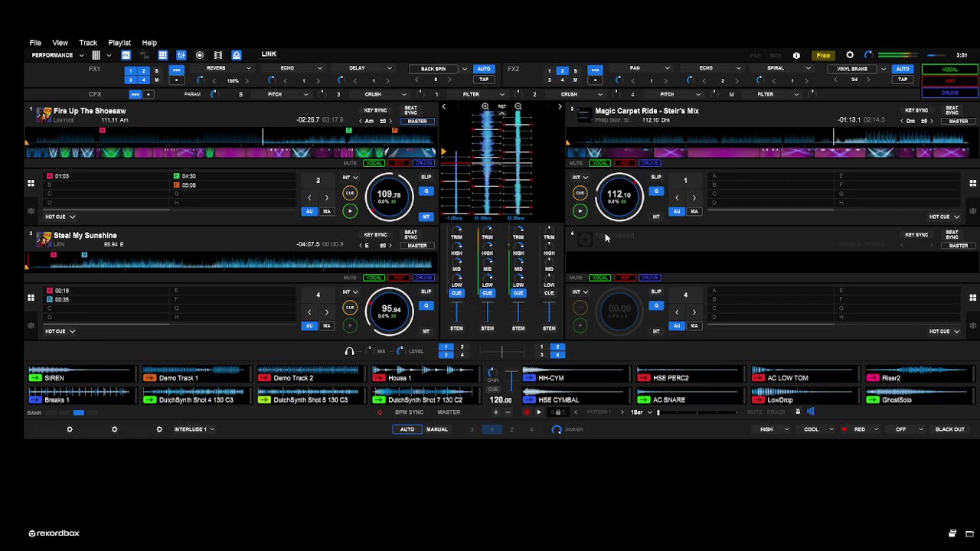Play the sampler sequence

[x=539, y=412]
